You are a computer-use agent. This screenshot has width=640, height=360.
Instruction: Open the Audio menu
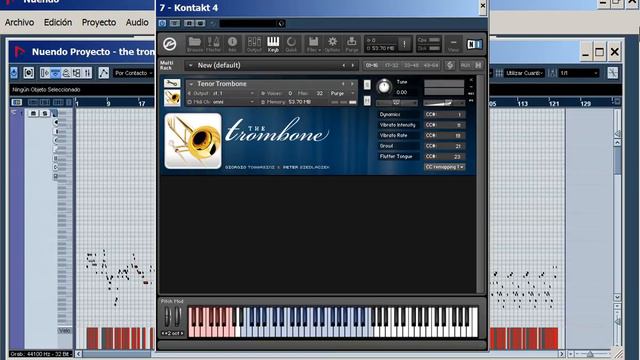click(x=137, y=22)
